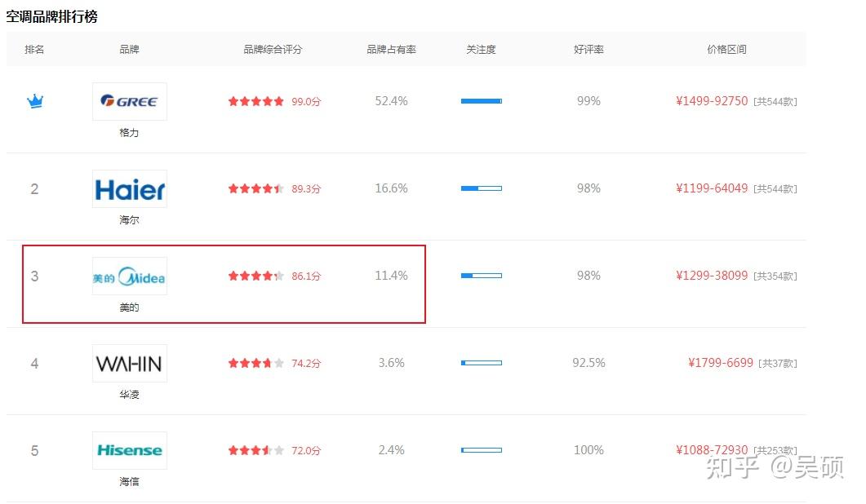Click the 空调品牌排行榜 title

(x=52, y=16)
